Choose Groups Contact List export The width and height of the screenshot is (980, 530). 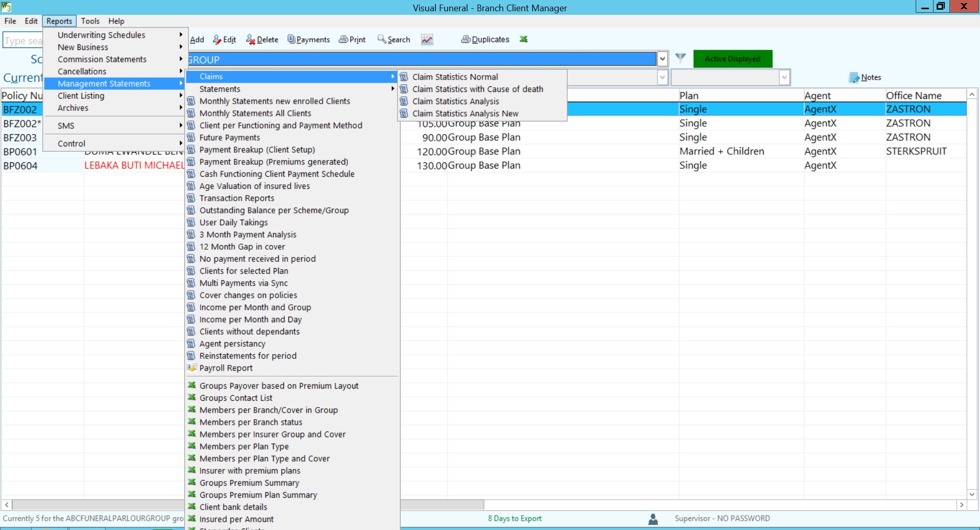point(235,398)
